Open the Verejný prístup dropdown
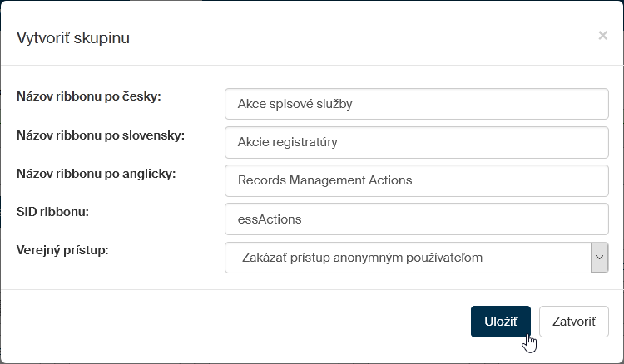 click(x=408, y=258)
